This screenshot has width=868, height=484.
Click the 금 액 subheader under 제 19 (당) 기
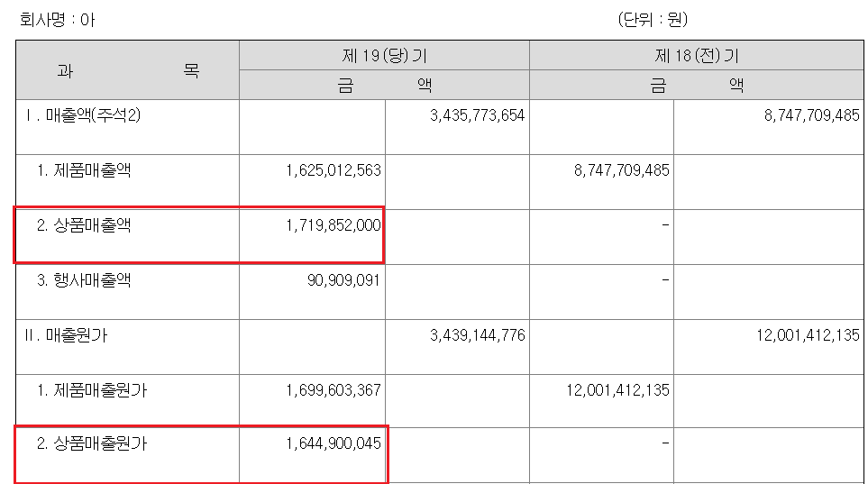click(384, 85)
